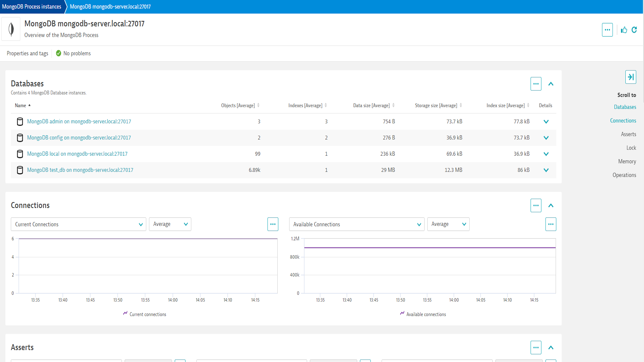The image size is (644, 362).
Task: Expand details for MongoDB config row
Action: (x=546, y=138)
